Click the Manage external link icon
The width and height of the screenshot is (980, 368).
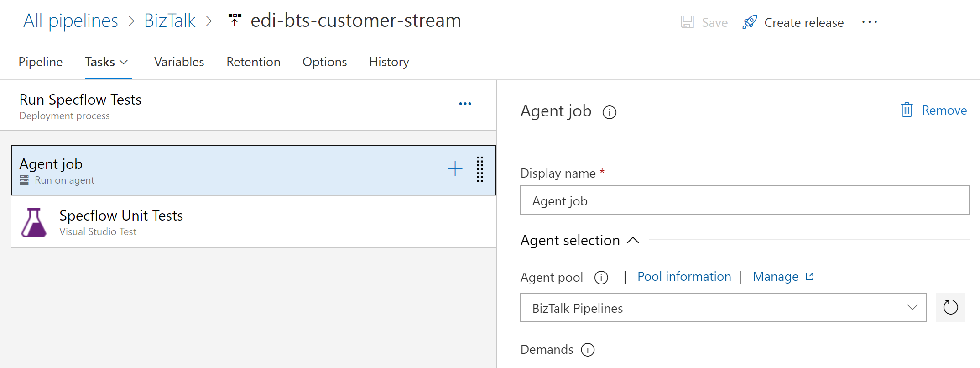(x=810, y=276)
